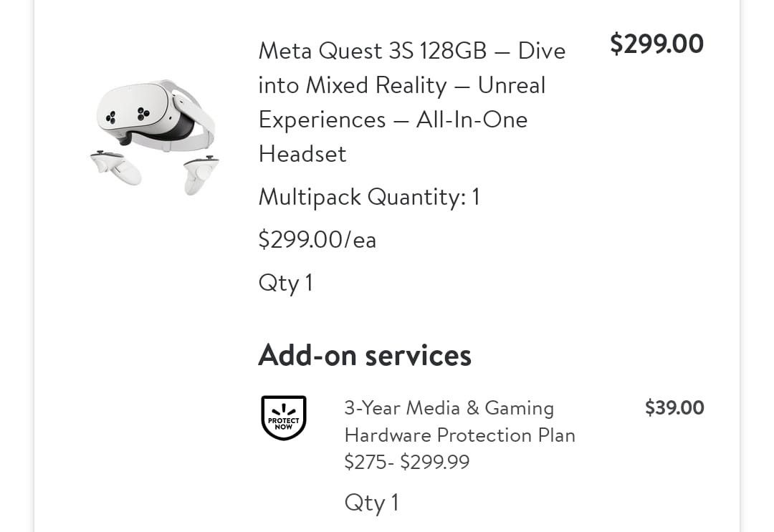
Task: Click the Protect Now shield icon
Action: [283, 417]
